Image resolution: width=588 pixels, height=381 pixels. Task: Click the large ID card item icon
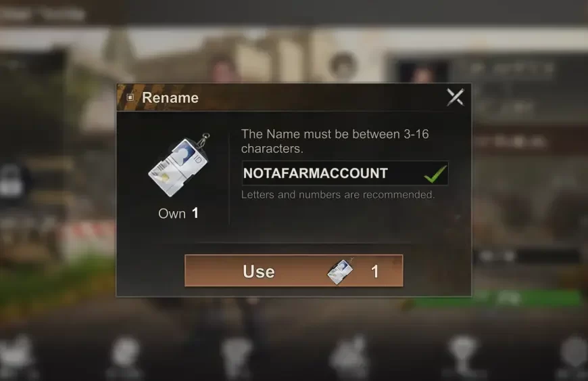tap(179, 166)
